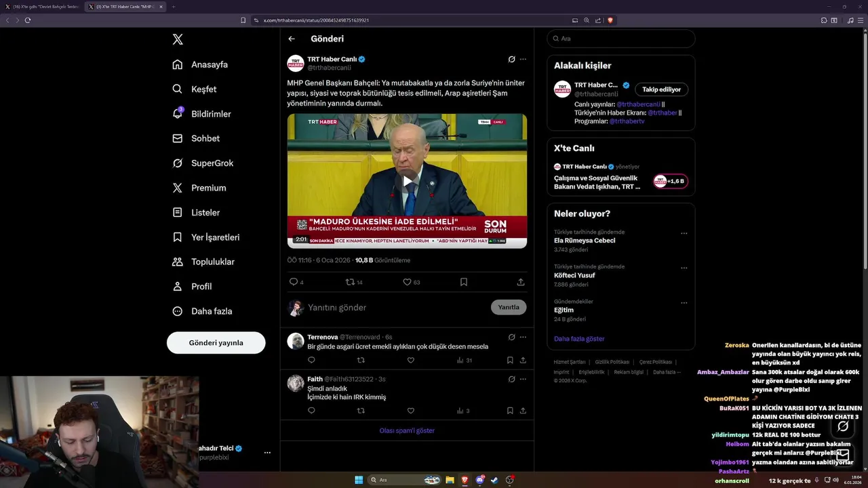The width and height of the screenshot is (868, 488).
Task: Join TRT Haber live +1,6 B
Action: coord(671,181)
